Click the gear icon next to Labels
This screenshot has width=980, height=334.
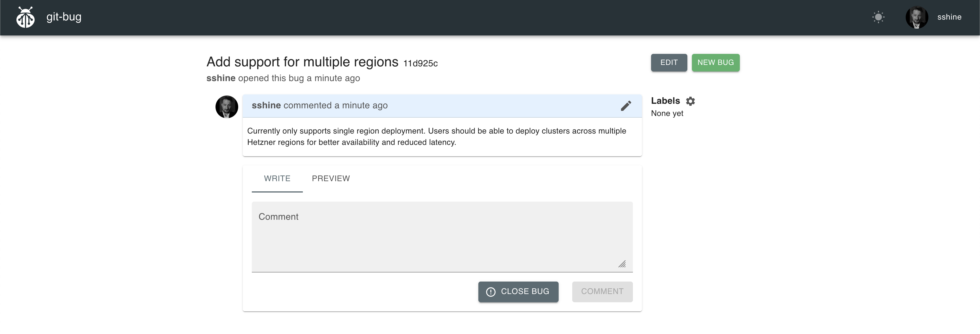[690, 101]
